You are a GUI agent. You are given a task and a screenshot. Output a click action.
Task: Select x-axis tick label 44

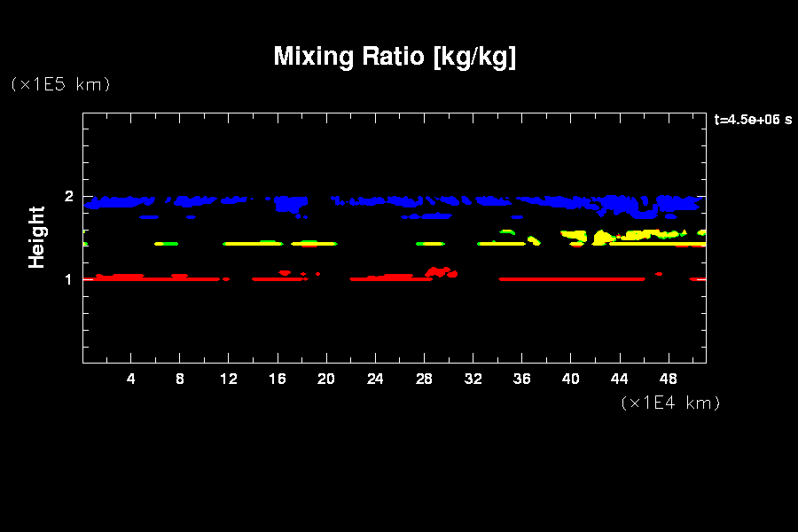click(x=619, y=379)
